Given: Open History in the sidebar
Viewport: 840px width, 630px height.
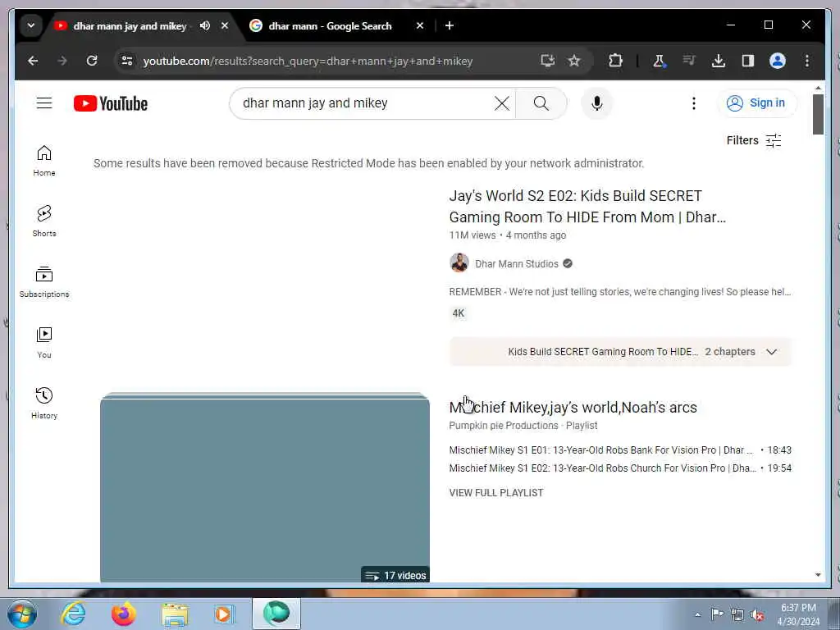Looking at the screenshot, I should tap(44, 403).
